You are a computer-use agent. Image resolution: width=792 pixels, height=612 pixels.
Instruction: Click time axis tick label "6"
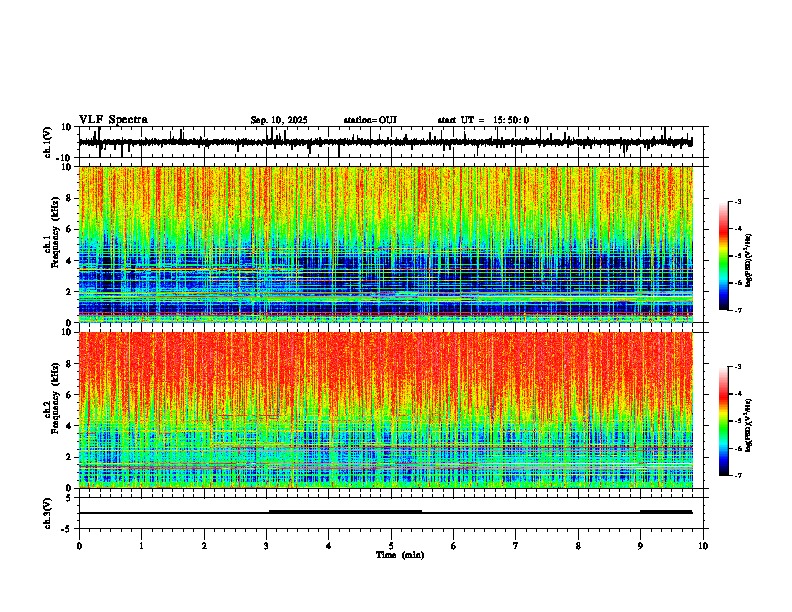pos(454,546)
